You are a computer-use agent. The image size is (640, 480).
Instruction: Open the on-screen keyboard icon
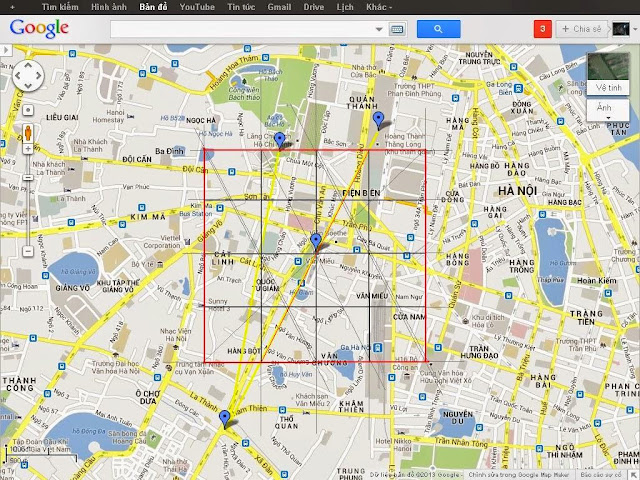click(x=396, y=29)
